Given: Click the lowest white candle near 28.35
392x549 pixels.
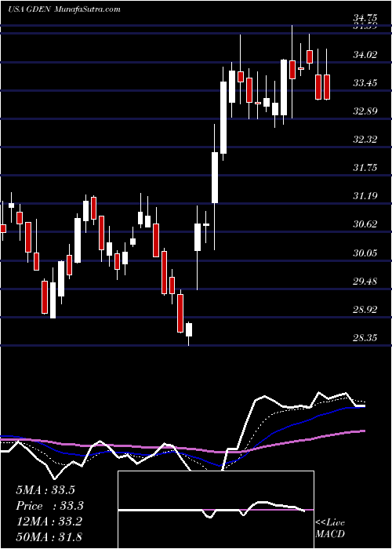Looking at the screenshot, I should click(189, 330).
